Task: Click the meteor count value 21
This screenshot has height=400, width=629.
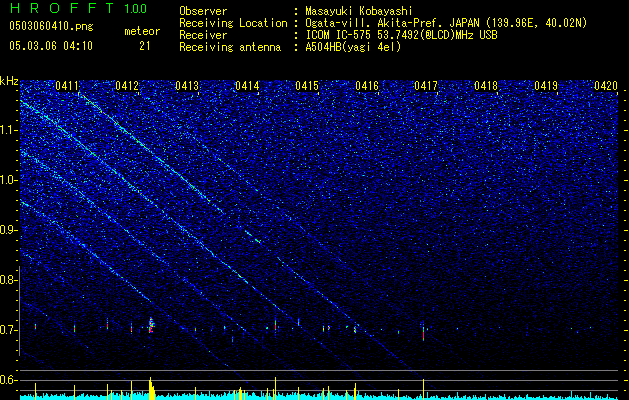Action: (x=145, y=46)
